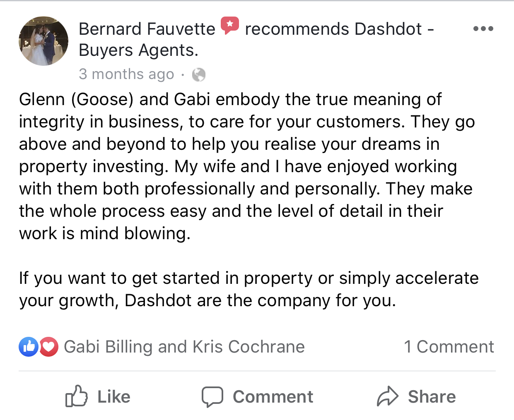514x420 pixels.
Task: Click the red heart reaction icon
Action: pyautogui.click(x=48, y=347)
